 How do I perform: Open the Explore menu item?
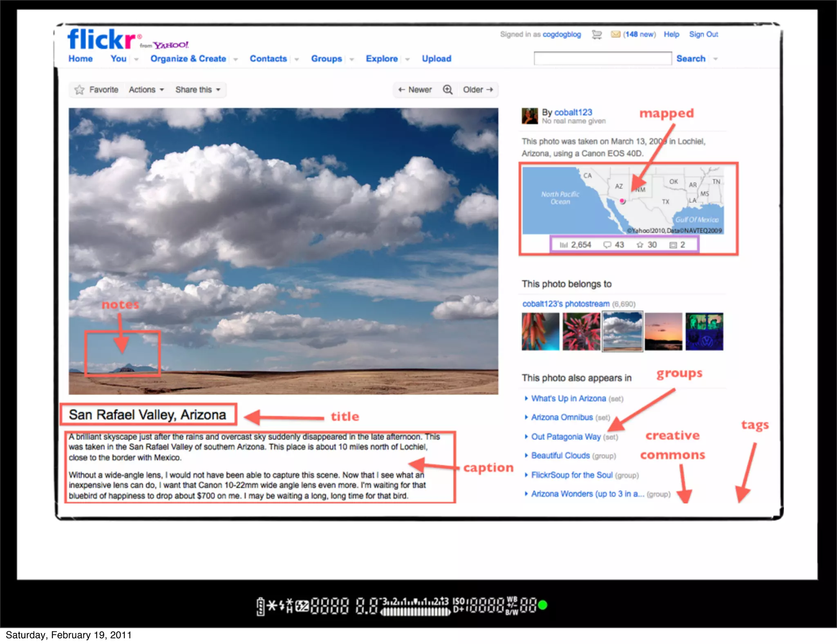click(x=382, y=58)
